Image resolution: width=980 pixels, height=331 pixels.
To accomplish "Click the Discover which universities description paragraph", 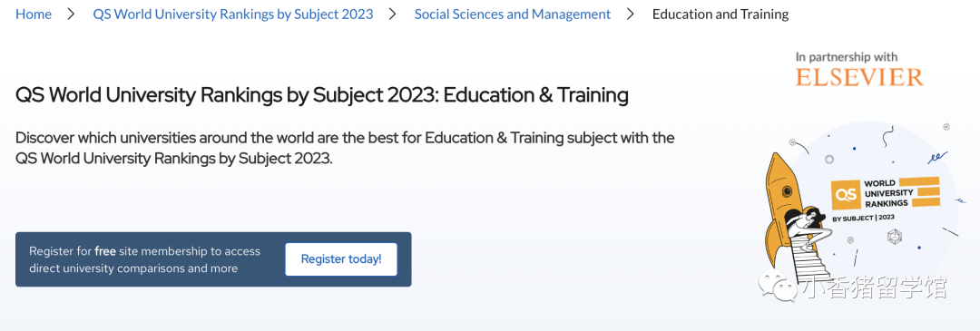I will coord(345,148).
